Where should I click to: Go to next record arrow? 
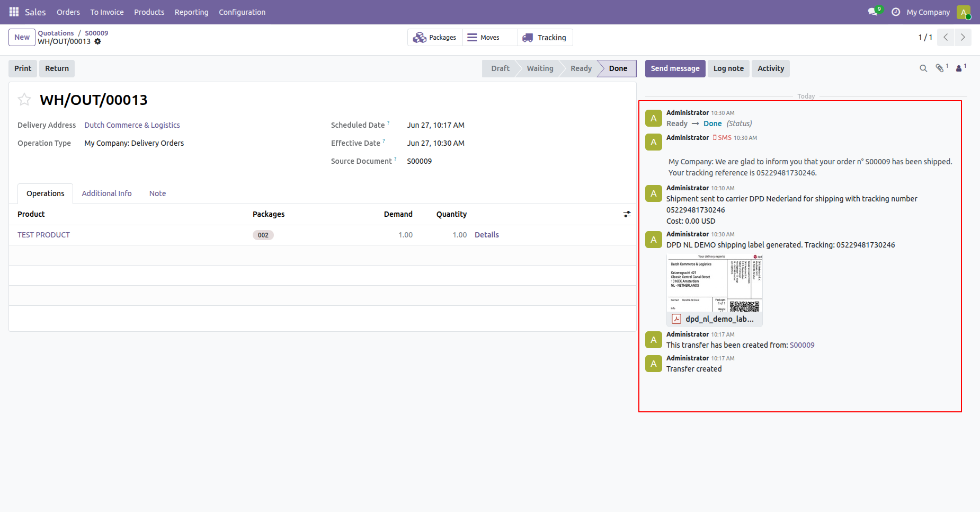pyautogui.click(x=963, y=37)
